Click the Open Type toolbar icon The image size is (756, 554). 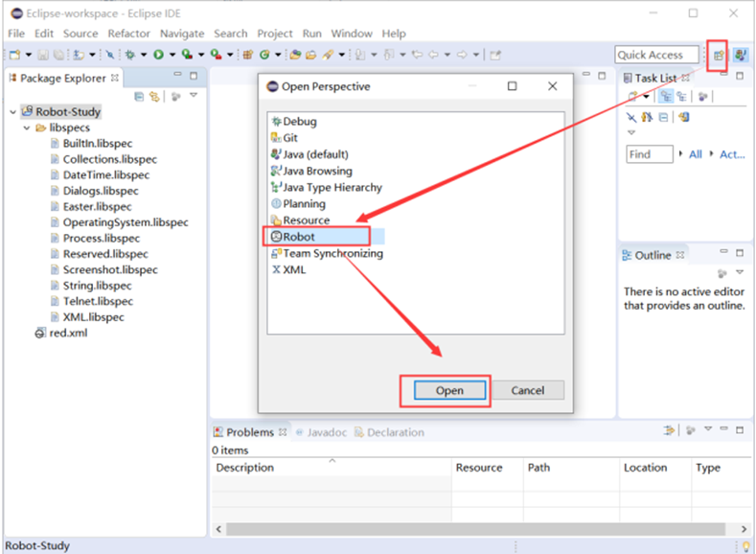pyautogui.click(x=295, y=55)
